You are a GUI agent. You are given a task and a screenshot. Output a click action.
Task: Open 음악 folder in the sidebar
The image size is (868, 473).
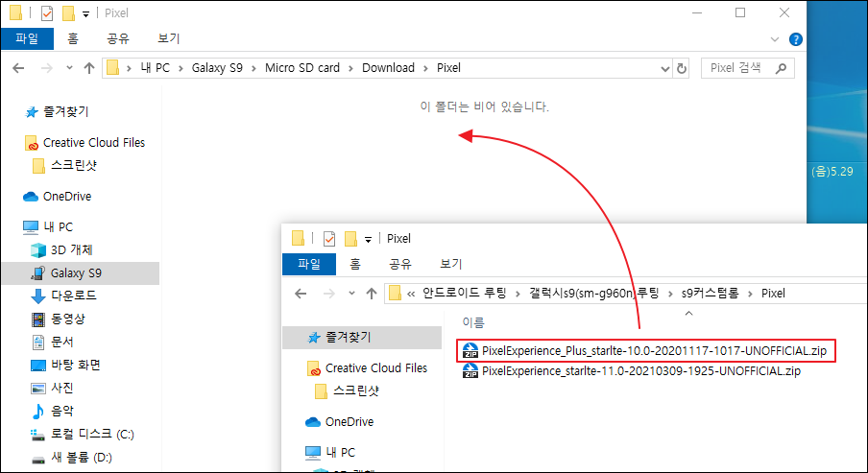(62, 411)
